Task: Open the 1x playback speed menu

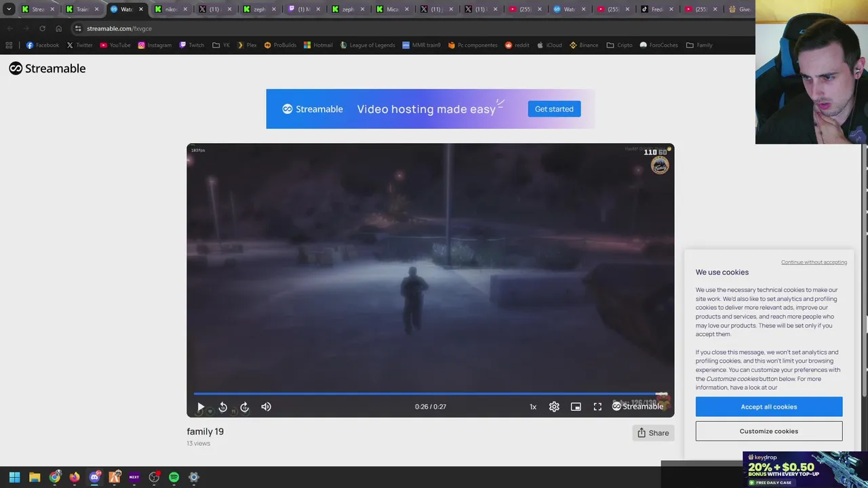Action: (533, 407)
